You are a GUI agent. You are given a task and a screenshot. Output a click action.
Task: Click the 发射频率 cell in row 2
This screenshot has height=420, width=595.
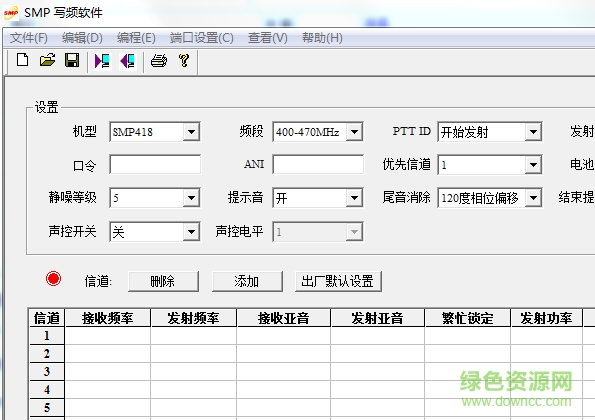pyautogui.click(x=194, y=354)
